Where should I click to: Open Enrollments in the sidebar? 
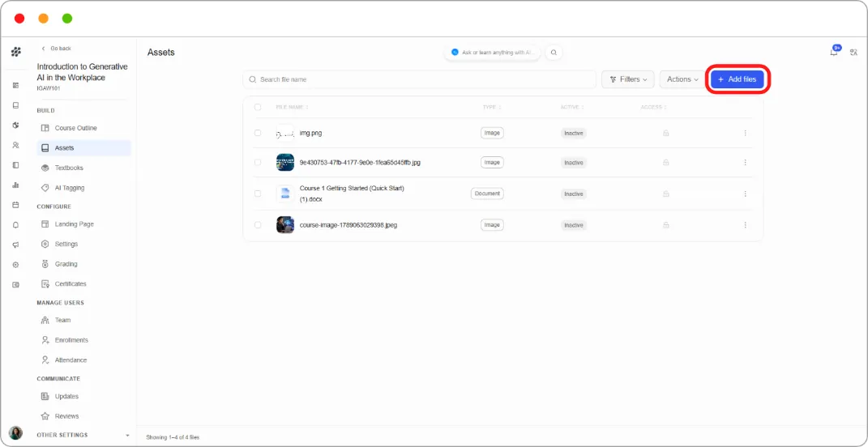(x=83, y=340)
